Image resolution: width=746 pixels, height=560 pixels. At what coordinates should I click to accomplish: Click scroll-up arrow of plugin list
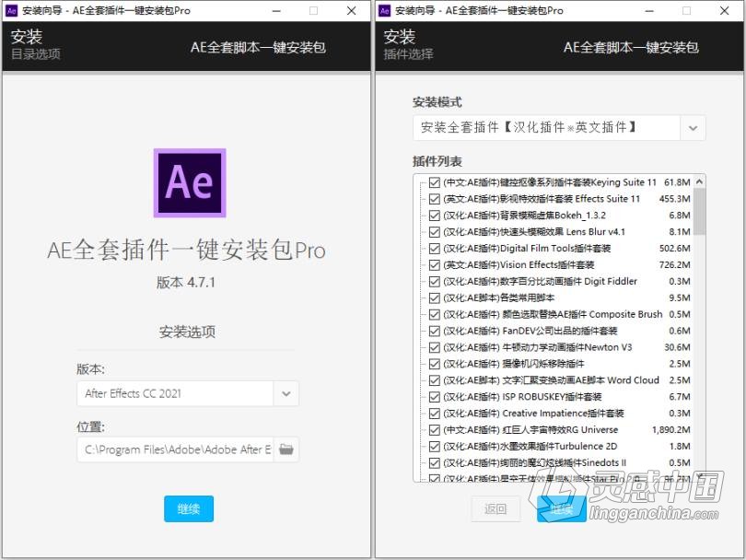[699, 181]
